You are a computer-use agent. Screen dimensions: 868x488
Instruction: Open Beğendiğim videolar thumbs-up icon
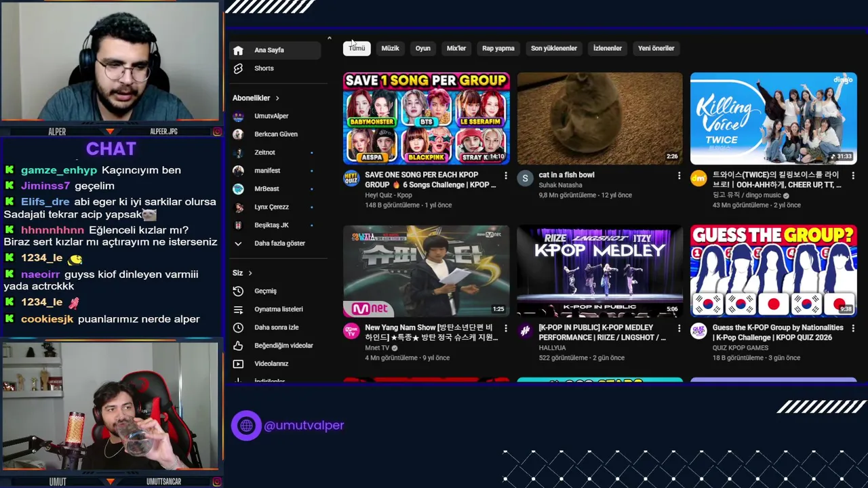(238, 346)
